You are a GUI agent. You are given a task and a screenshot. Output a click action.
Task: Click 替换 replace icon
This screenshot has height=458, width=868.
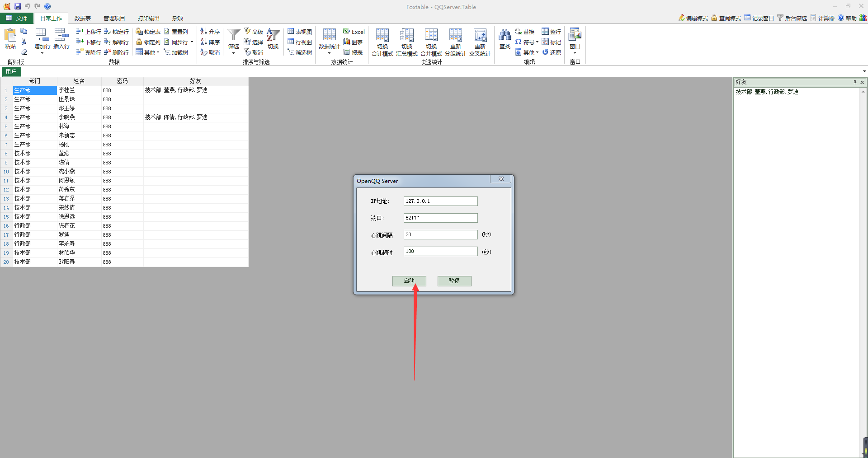point(524,32)
